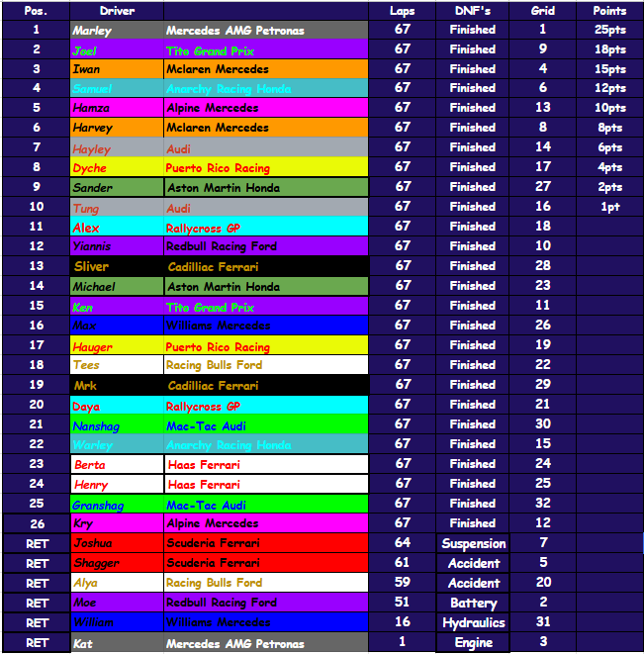Select driver cell Harvey

click(x=117, y=128)
